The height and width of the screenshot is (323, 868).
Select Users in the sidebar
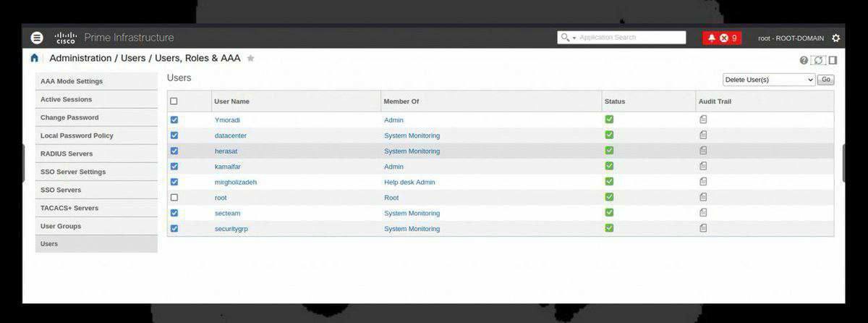[x=96, y=244]
